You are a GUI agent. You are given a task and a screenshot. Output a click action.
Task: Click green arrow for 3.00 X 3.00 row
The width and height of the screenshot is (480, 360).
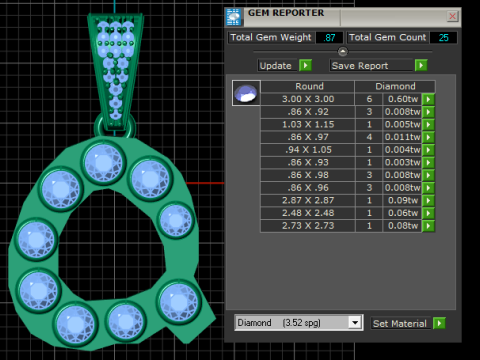pos(428,99)
